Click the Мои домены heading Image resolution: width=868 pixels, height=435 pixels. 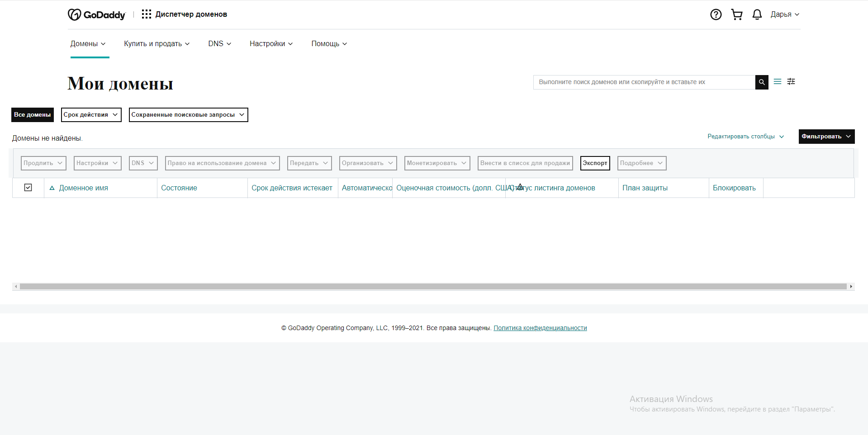point(120,84)
